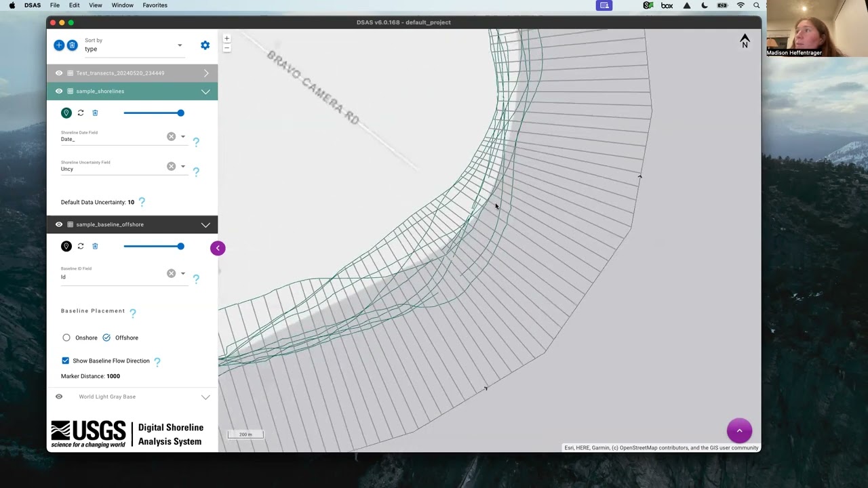Open help for Show Baseline Flow Direction

157,362
